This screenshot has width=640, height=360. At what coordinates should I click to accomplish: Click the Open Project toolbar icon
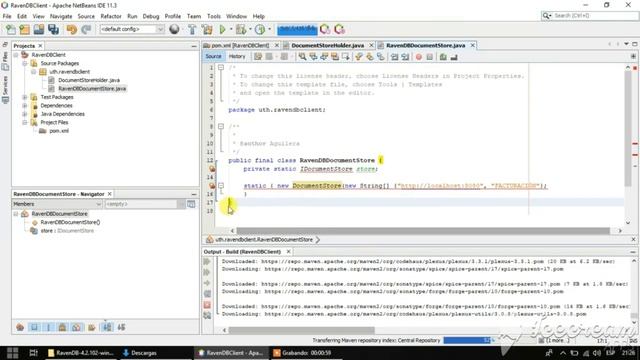click(39, 29)
